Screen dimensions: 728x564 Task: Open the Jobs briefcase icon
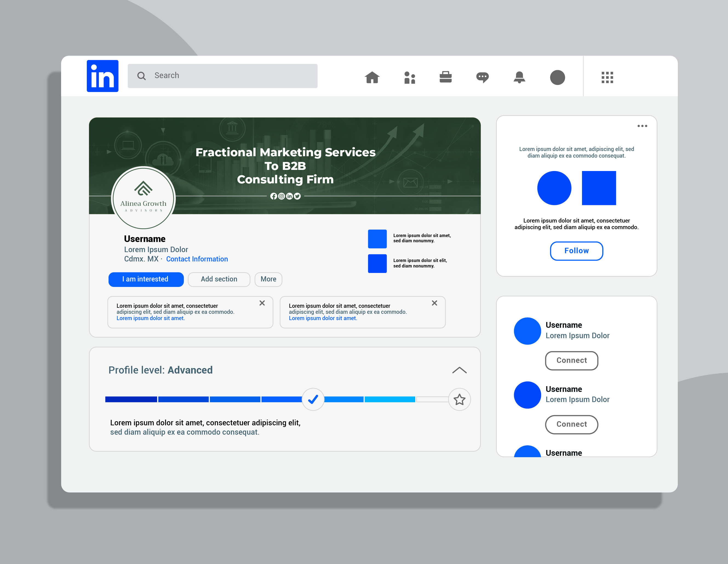point(445,77)
